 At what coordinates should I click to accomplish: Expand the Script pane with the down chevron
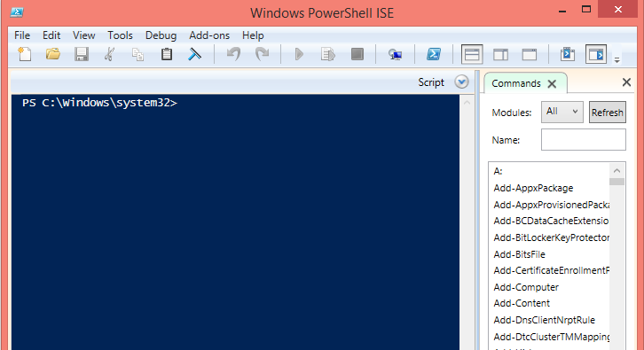coord(461,82)
